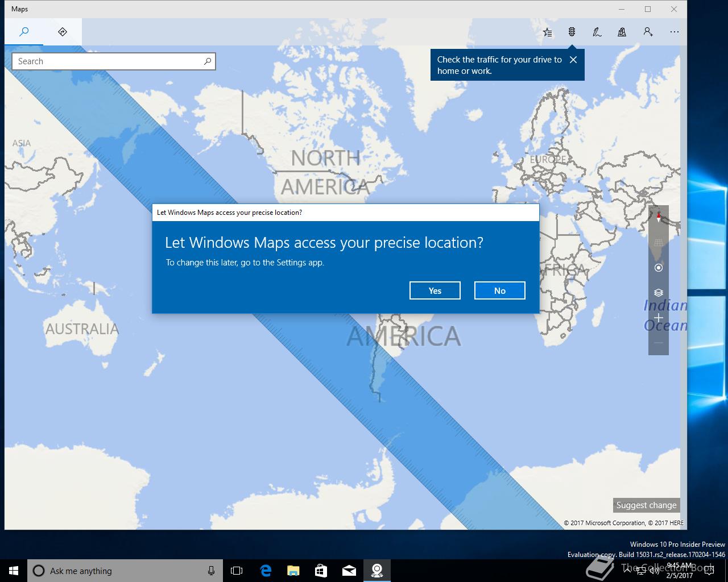
Task: Open the Store from taskbar
Action: coord(321,571)
